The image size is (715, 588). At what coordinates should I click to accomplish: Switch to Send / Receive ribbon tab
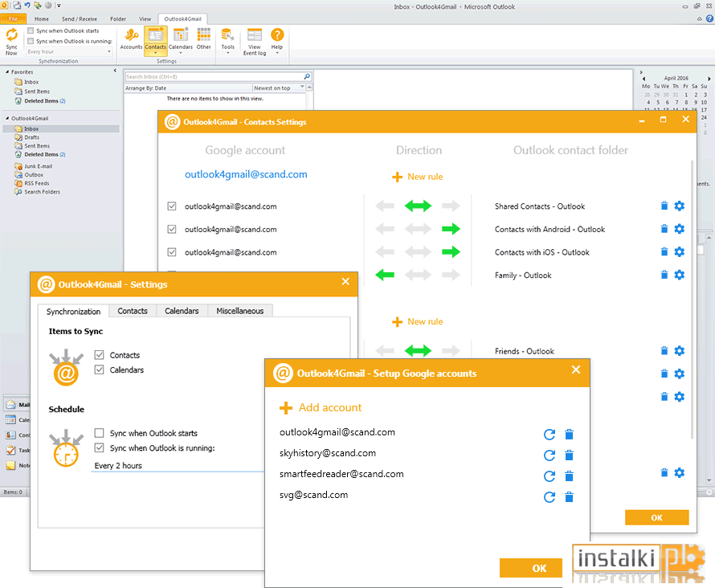pos(80,18)
